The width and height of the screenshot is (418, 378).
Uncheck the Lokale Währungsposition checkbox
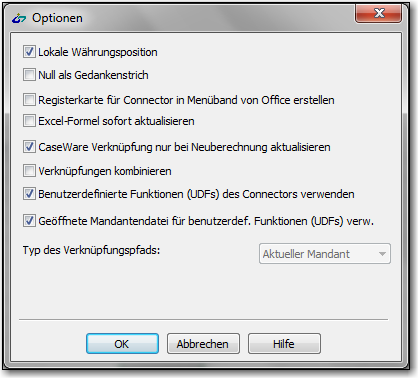[x=29, y=52]
